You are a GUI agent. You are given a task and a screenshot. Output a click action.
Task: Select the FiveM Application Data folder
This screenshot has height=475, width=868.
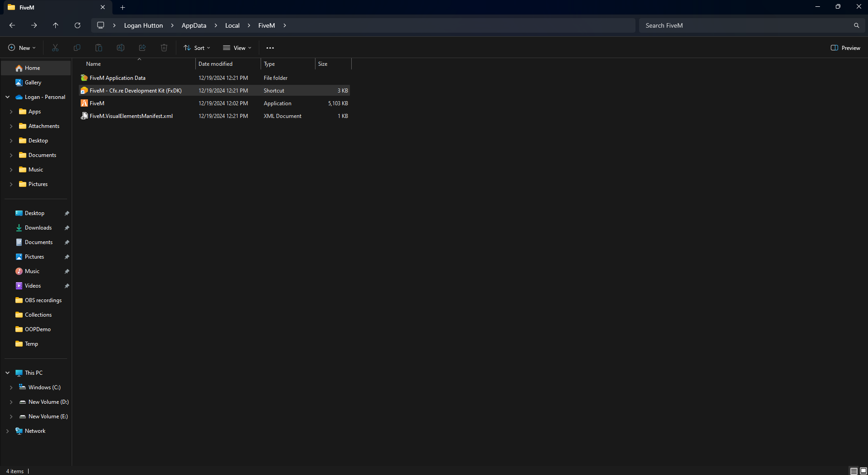click(117, 78)
